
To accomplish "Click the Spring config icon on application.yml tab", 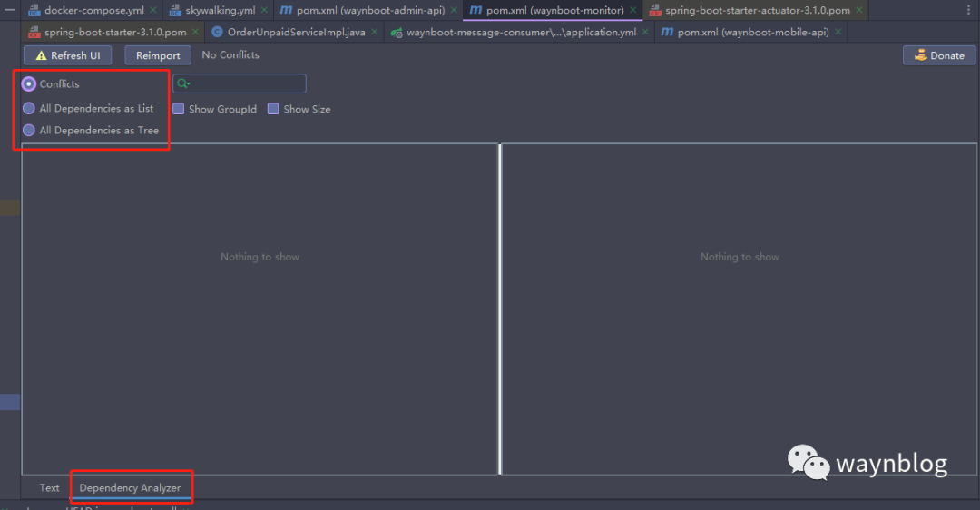I will tap(397, 33).
